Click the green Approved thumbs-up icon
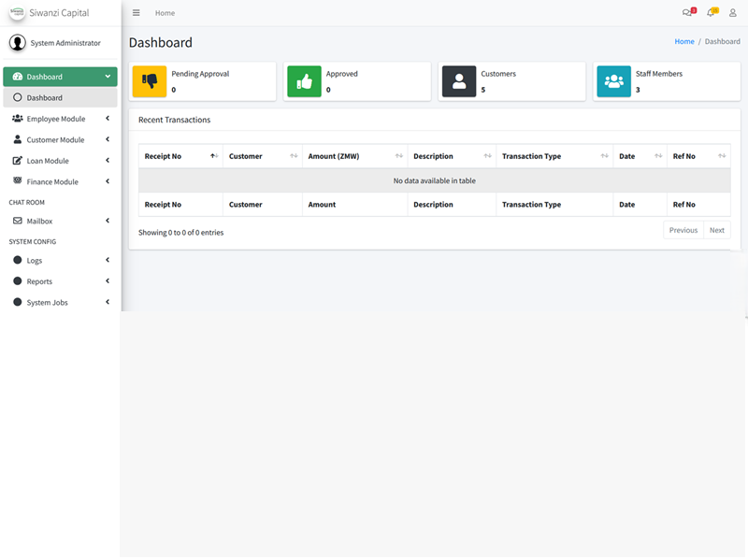The height and width of the screenshot is (560, 748). 303,80
